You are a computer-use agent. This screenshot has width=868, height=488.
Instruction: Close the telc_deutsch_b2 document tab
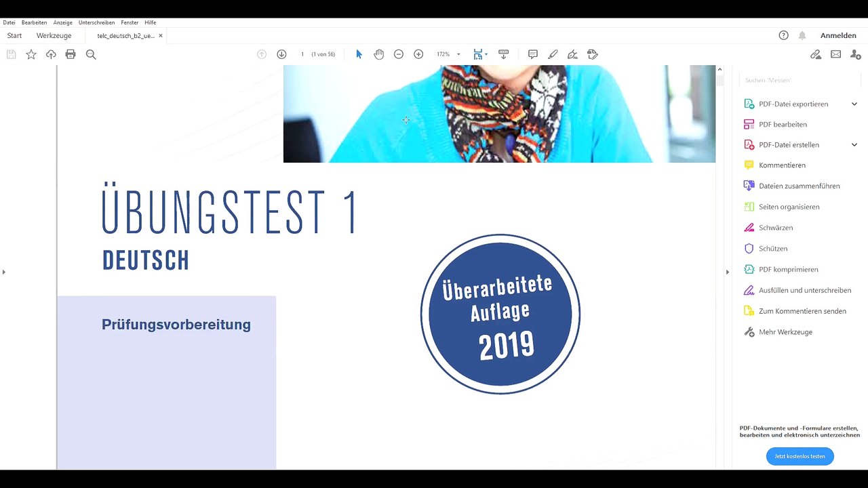click(x=161, y=35)
